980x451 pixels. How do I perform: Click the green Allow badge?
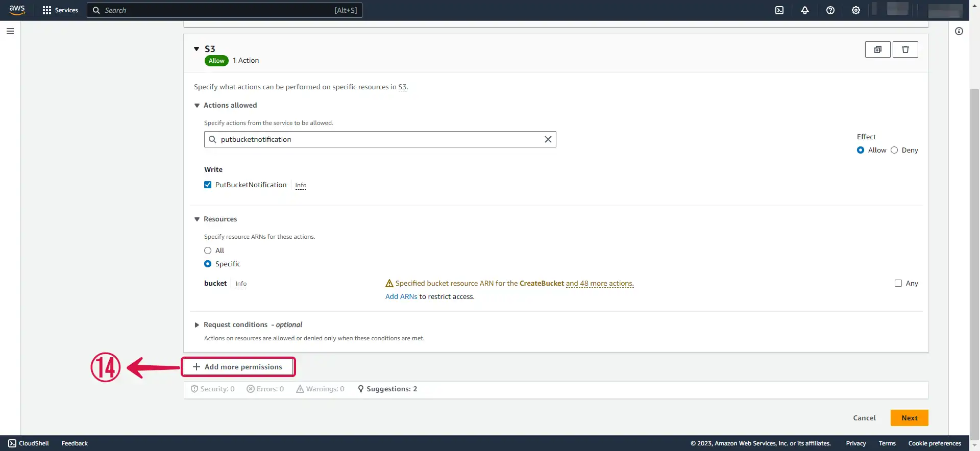[x=216, y=61]
